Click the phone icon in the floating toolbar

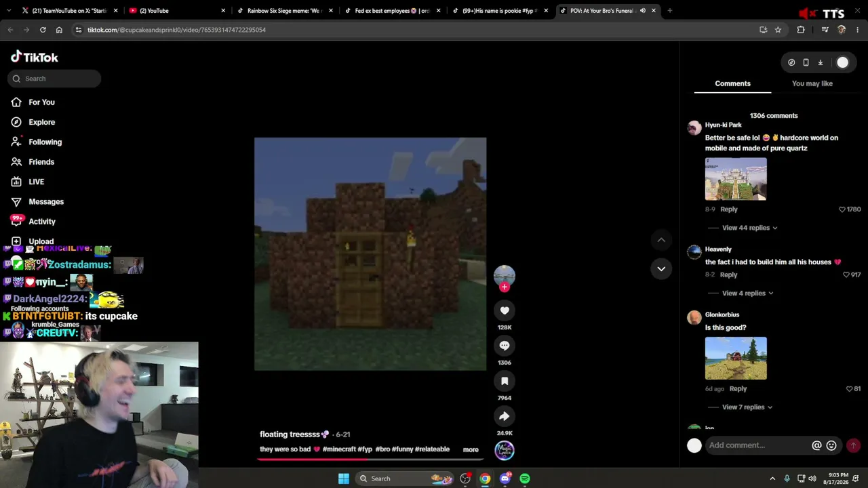(806, 62)
